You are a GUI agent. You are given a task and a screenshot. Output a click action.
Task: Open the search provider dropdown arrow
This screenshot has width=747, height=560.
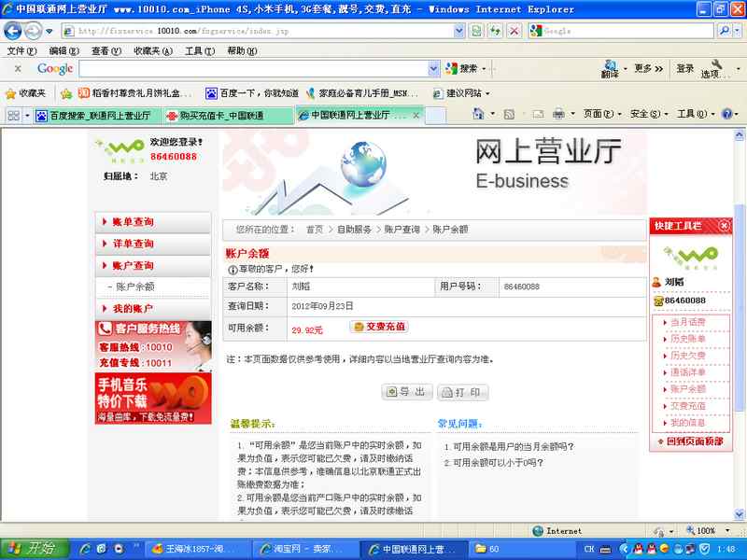tap(738, 31)
